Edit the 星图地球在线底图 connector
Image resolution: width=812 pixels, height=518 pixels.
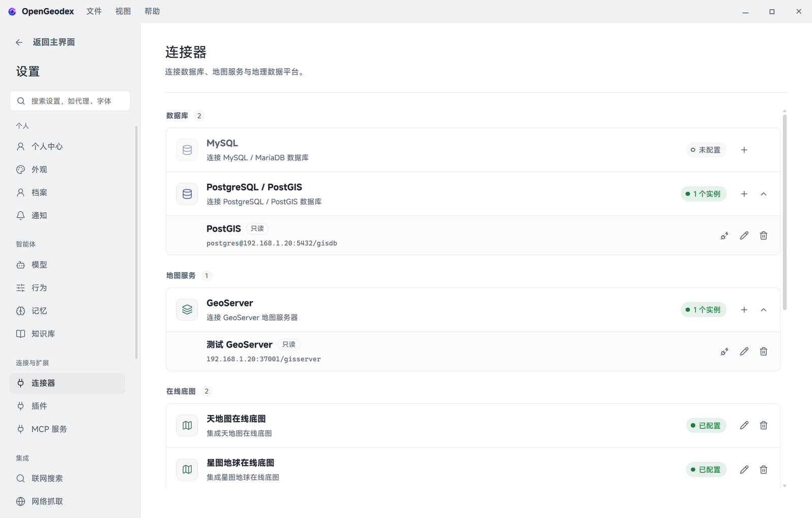[x=744, y=469]
